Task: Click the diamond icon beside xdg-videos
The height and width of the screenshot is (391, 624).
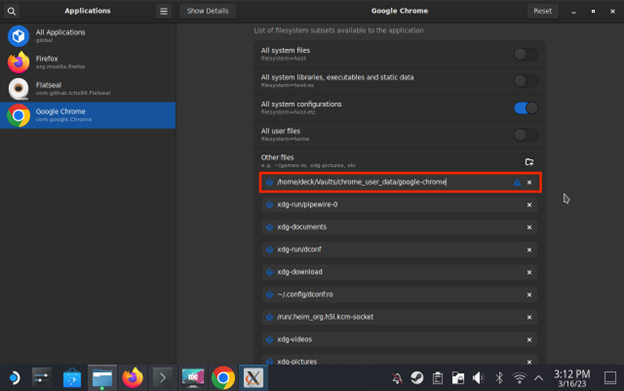Action: [x=269, y=340]
